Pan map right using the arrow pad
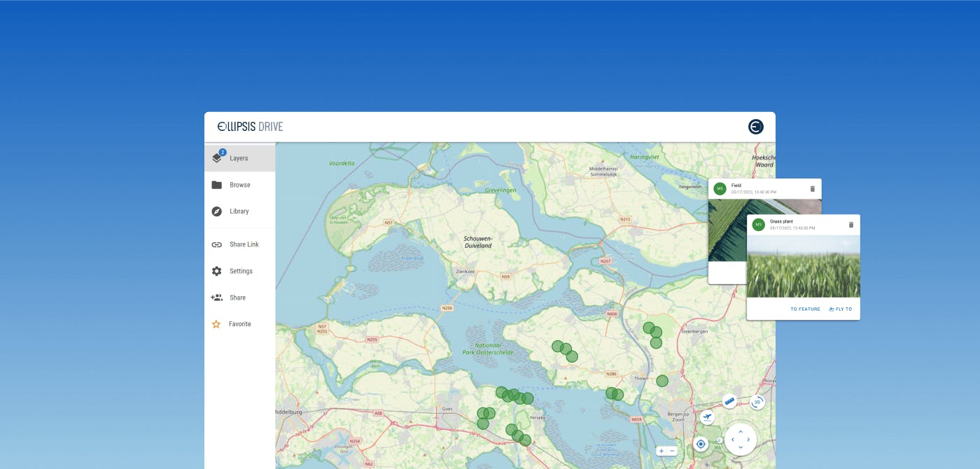The image size is (980, 469). point(749,440)
